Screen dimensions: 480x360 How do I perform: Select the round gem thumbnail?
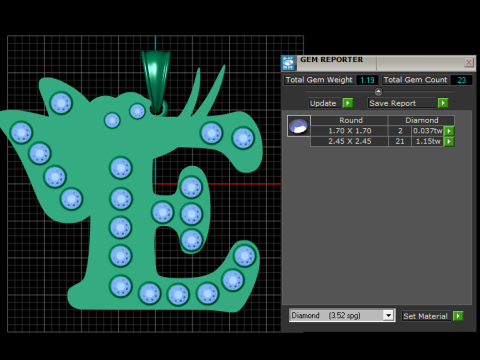click(299, 126)
